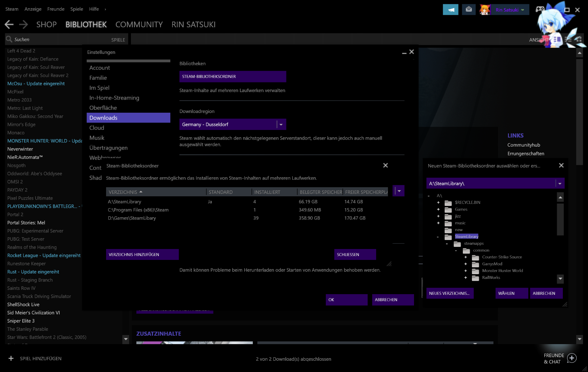Viewport: 588px width, 372px height.
Task: Go forward with the right arrow
Action: [x=23, y=25]
